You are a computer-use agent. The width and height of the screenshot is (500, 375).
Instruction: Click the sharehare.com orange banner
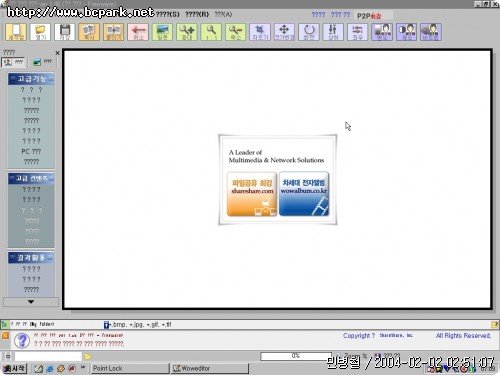252,194
